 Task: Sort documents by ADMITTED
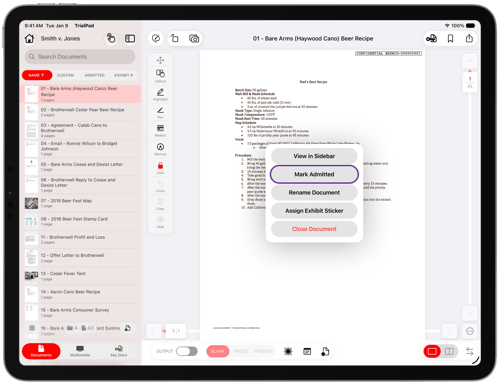click(x=95, y=75)
